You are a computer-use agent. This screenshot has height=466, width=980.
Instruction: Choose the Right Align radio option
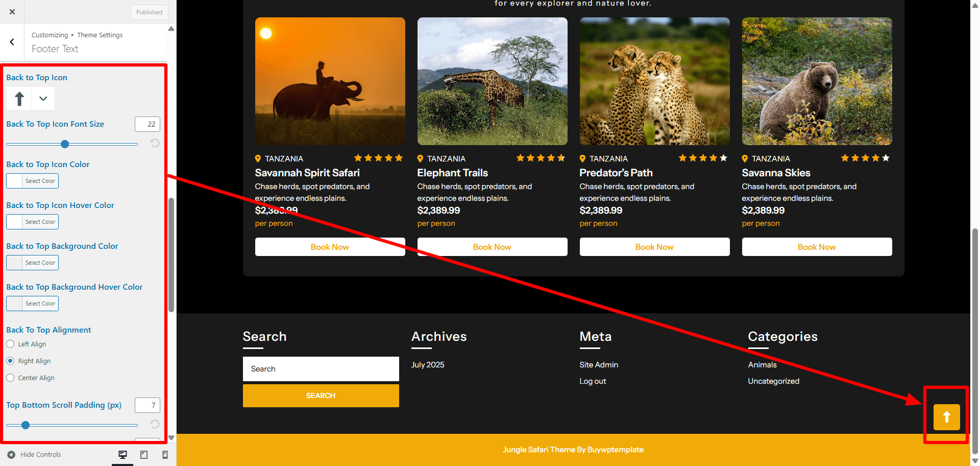coord(10,361)
